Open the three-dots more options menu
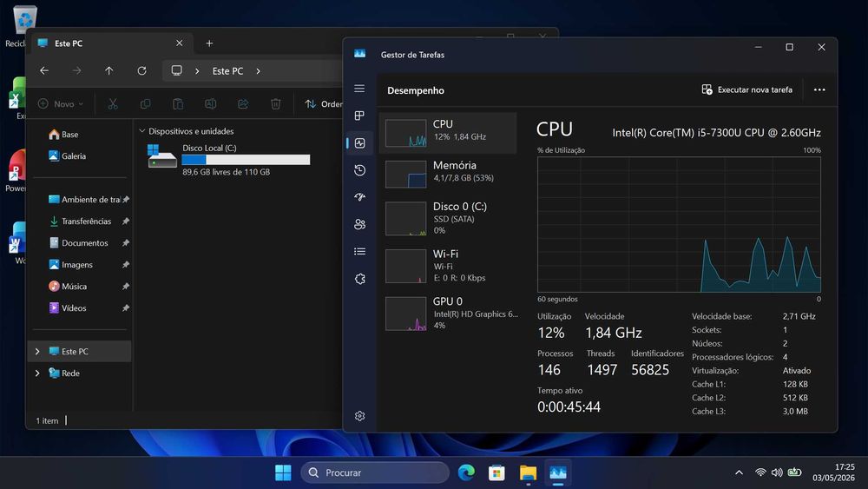Screen dimensions: 868x489 tap(819, 89)
